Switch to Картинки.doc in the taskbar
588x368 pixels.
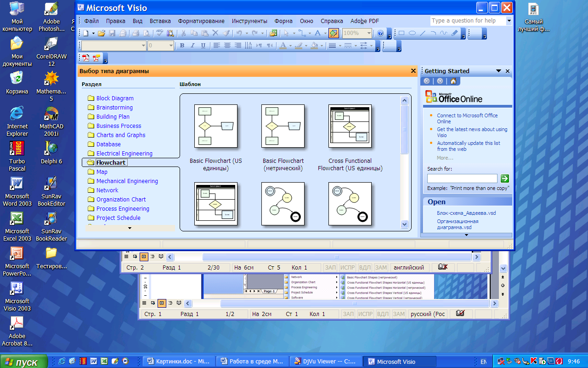pos(178,362)
